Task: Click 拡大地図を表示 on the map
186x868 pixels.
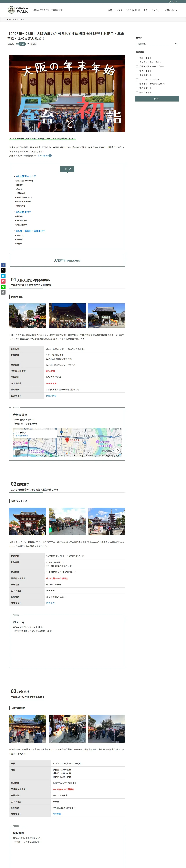Action: point(22,436)
